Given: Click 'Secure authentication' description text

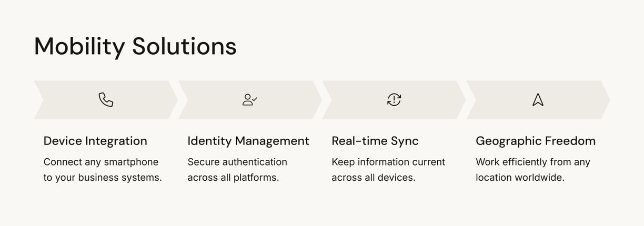Looking at the screenshot, I should [237, 162].
